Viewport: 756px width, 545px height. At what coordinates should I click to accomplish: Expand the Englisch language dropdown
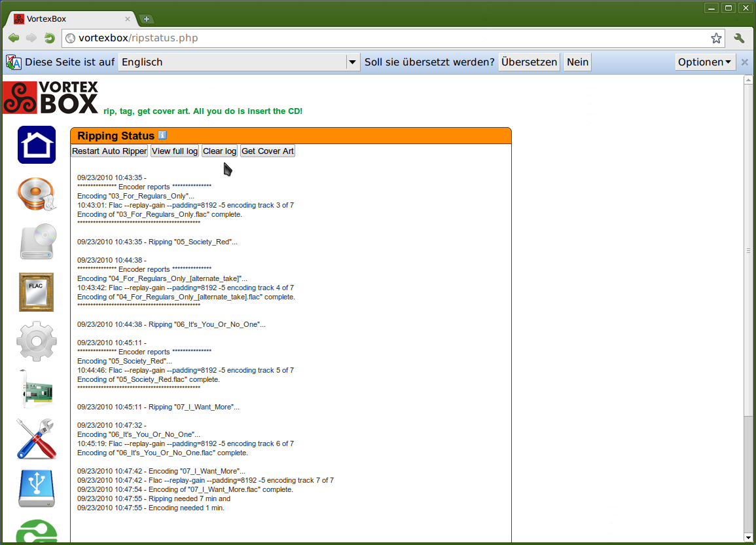point(353,62)
